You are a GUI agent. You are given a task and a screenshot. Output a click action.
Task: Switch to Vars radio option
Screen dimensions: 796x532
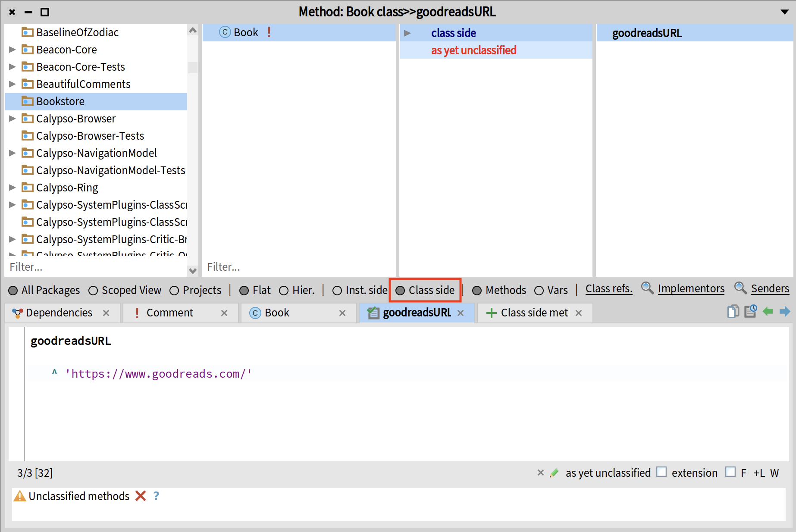click(539, 291)
